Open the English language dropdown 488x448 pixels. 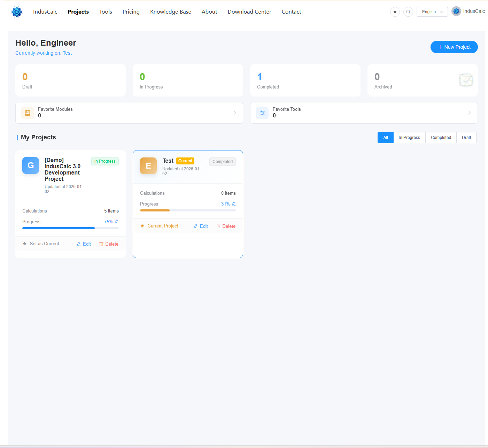[x=432, y=11]
